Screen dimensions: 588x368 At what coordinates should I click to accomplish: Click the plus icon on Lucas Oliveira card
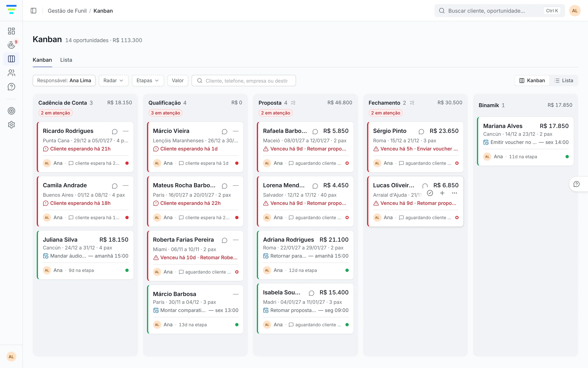tap(442, 193)
